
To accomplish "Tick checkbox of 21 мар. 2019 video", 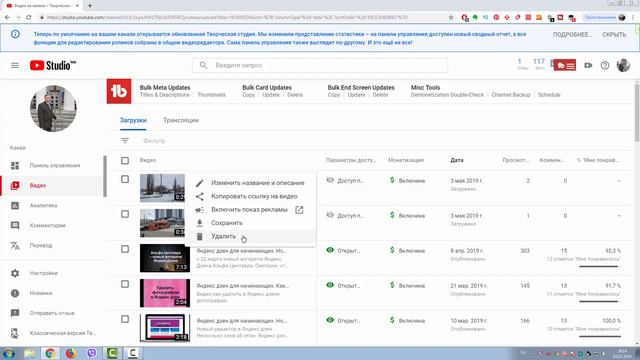I will [125, 284].
